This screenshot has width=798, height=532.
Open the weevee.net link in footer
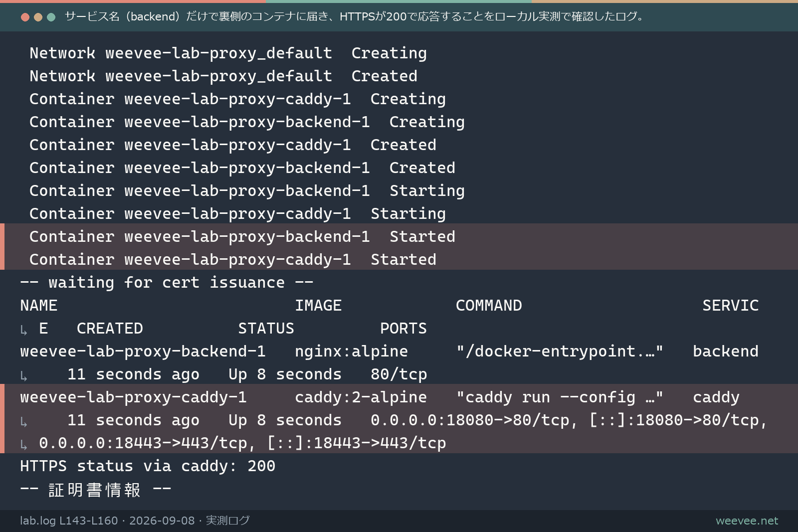(x=747, y=521)
